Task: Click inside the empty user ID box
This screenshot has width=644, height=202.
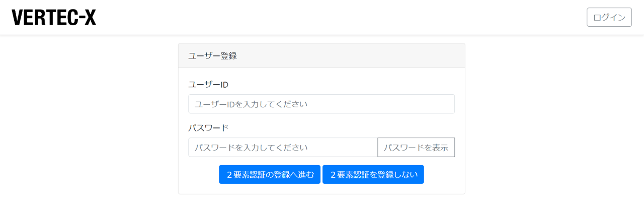Action: click(321, 104)
